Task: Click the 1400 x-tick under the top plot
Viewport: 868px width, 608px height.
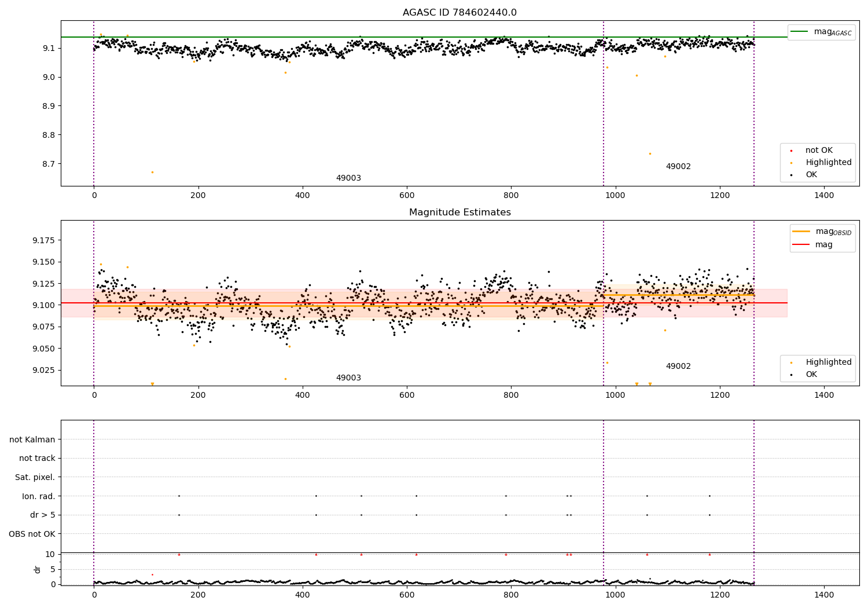Action: [824, 196]
